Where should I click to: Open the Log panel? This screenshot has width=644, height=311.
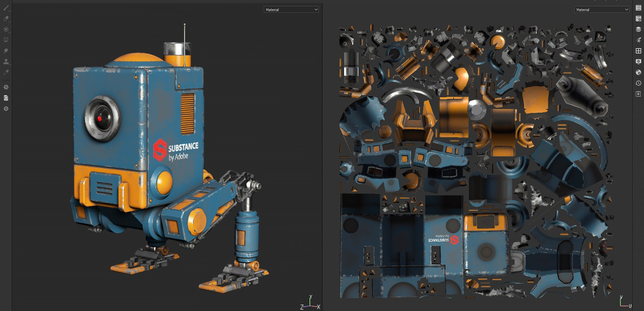[638, 94]
